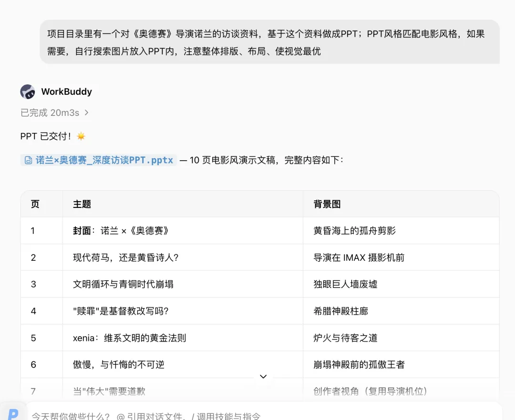
Task: Click page number 7 in the table
Action: click(x=33, y=391)
